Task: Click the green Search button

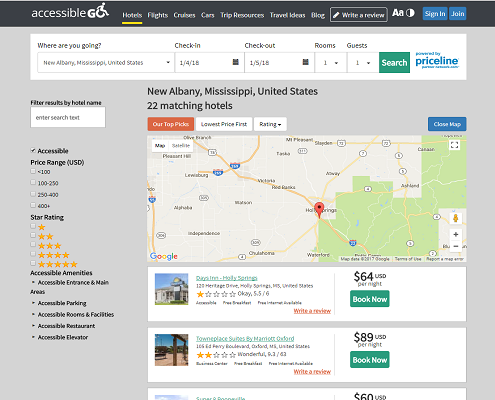Action: pyautogui.click(x=394, y=62)
